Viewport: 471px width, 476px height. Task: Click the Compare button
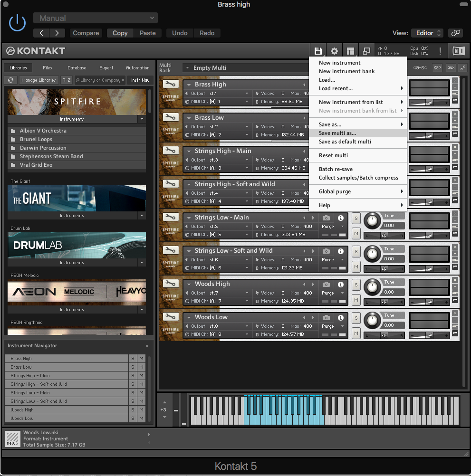tap(86, 33)
